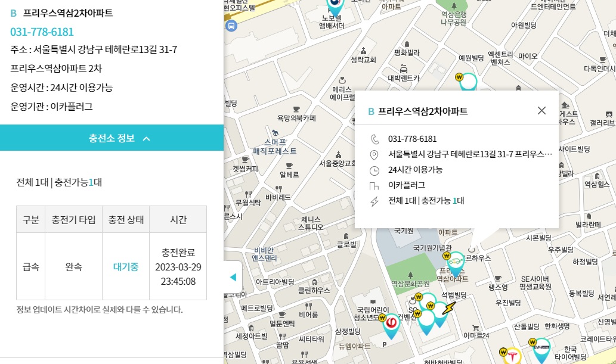Click the 대기중 status in the charger table
Viewport: 616px width, 364px height.
tap(126, 267)
